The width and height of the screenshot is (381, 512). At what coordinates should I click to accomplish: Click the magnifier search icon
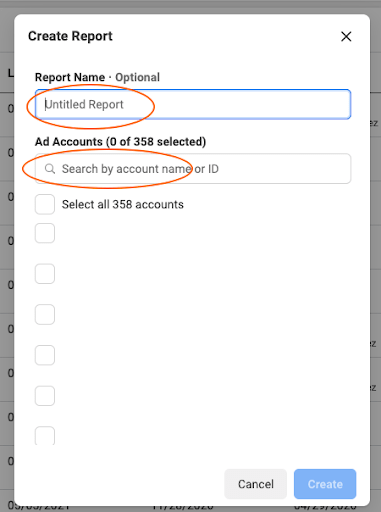click(x=50, y=169)
